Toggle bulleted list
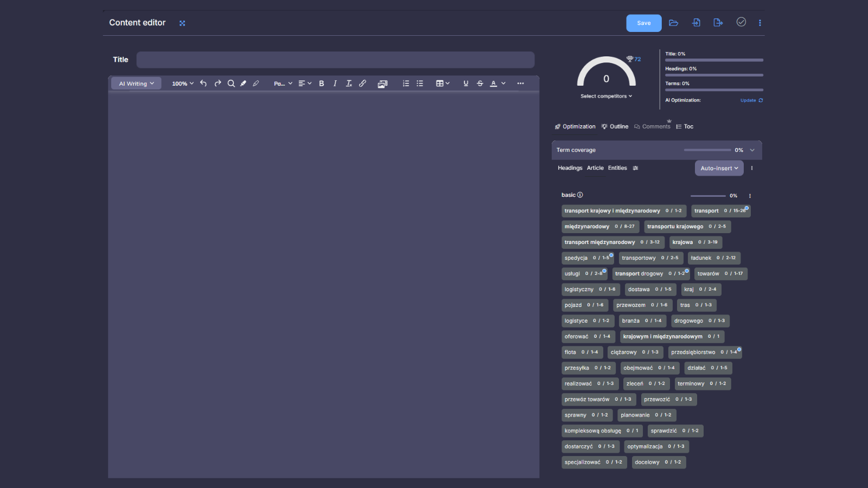This screenshot has height=488, width=868. [x=420, y=84]
